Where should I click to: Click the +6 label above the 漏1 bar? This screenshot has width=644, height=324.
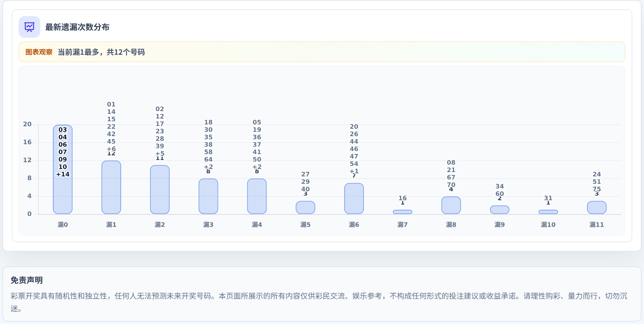point(111,149)
